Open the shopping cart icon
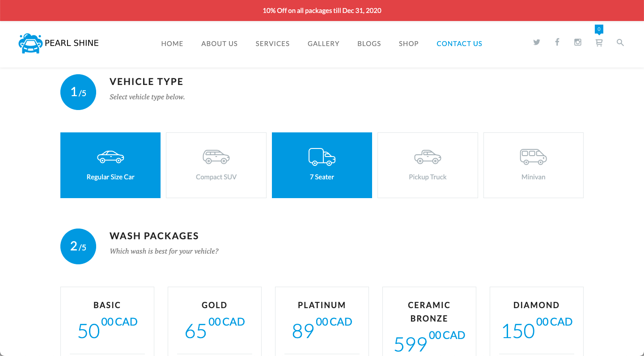Viewport: 644px width, 356px height. click(599, 43)
